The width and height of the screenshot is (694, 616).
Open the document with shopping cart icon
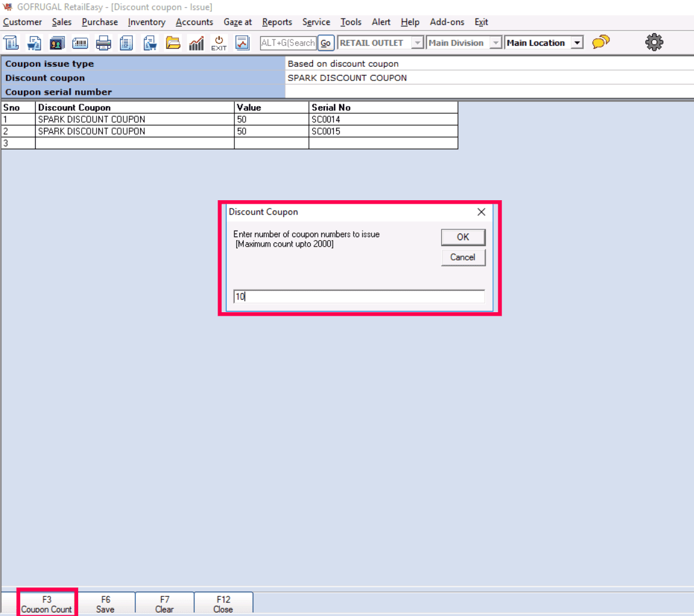pyautogui.click(x=34, y=43)
